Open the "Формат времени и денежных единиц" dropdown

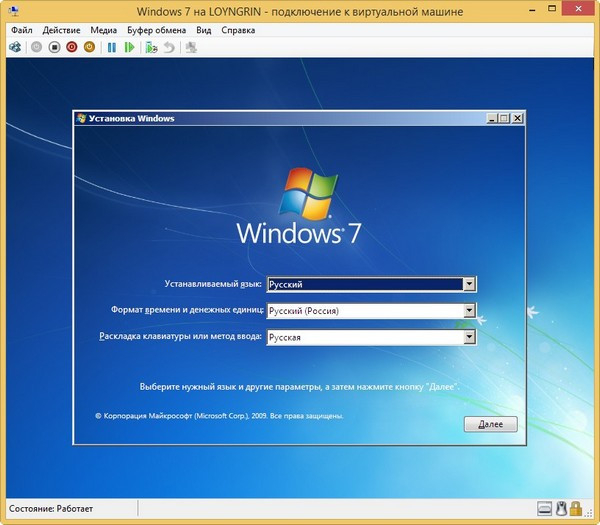pos(469,311)
